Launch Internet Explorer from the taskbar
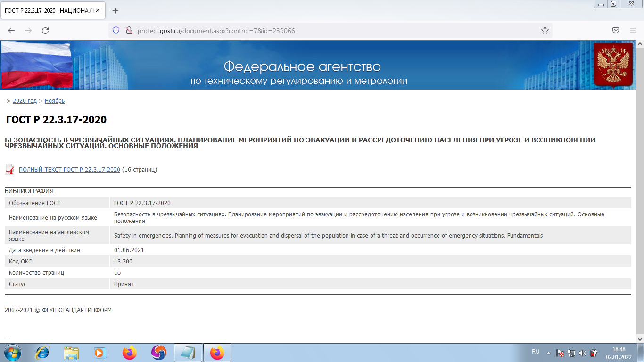The image size is (644, 362). [x=42, y=352]
